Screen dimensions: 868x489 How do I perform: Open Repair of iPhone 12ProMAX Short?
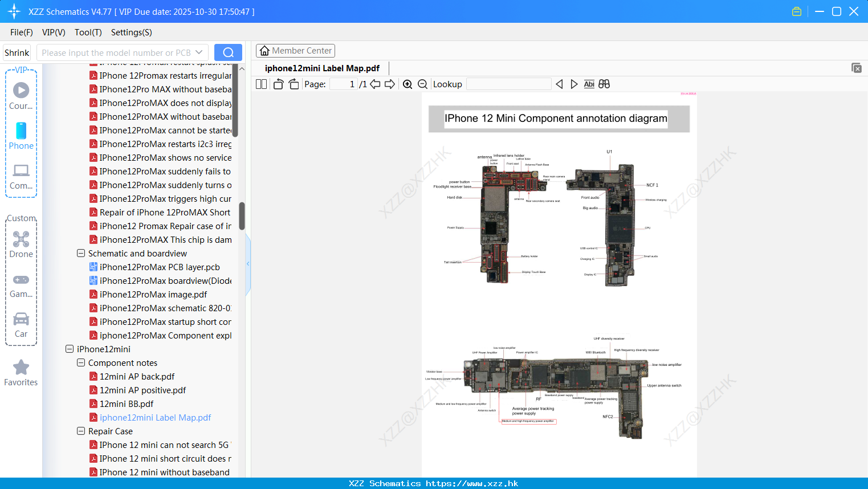pos(160,213)
